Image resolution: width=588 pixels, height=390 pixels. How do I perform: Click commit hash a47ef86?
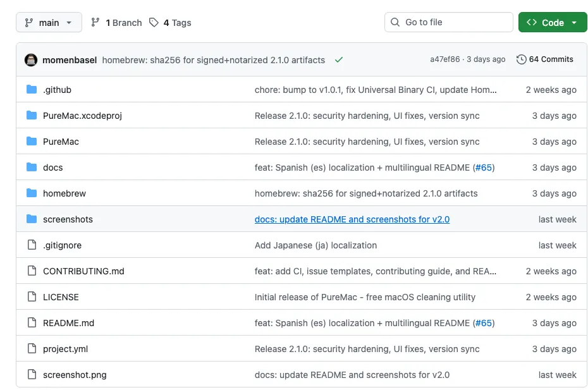click(445, 59)
